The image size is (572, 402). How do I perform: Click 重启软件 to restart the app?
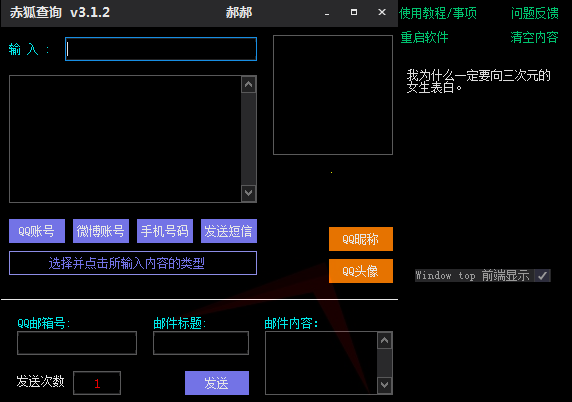(424, 37)
